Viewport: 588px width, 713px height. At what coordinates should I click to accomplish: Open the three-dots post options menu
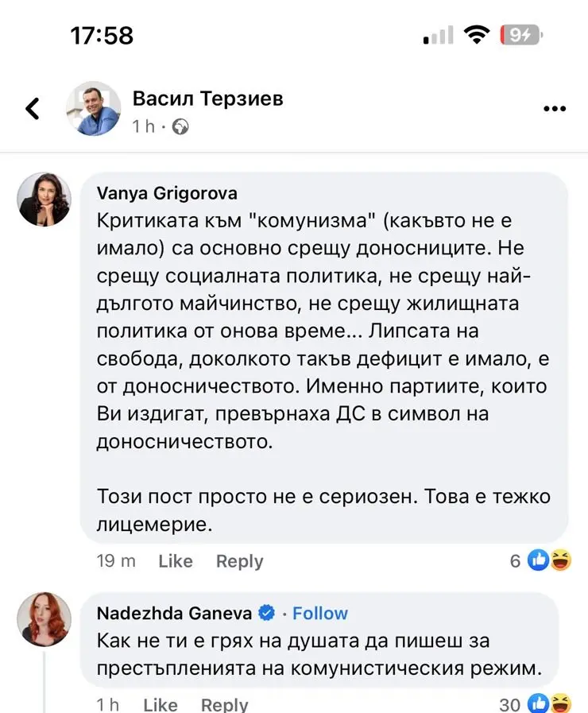[x=554, y=109]
